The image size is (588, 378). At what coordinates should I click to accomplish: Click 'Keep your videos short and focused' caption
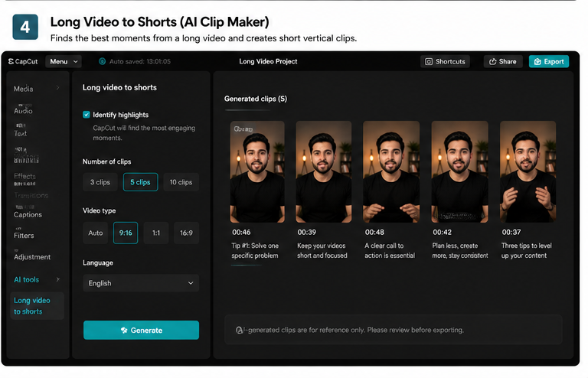322,251
